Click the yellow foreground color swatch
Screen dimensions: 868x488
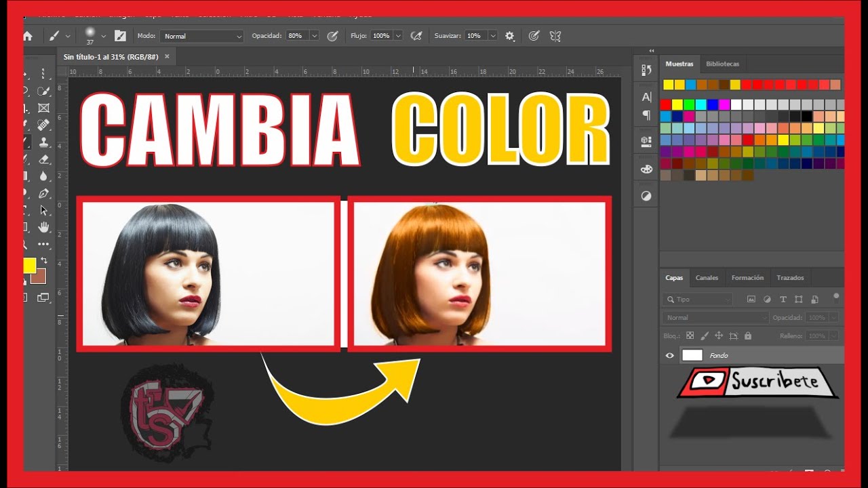click(x=29, y=265)
